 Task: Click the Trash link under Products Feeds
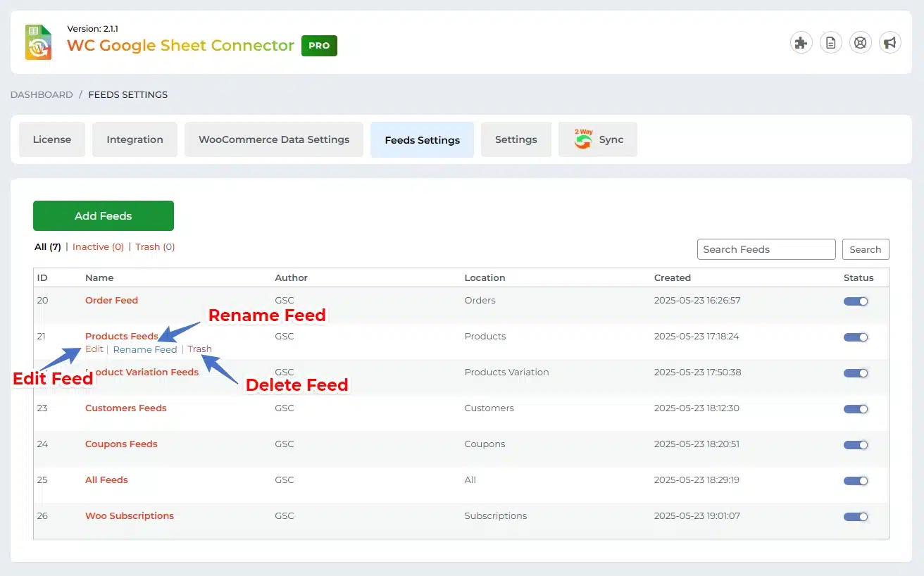pos(199,349)
